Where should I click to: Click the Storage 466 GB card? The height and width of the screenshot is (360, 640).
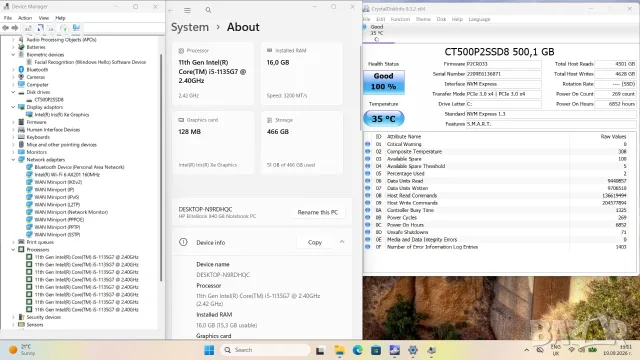[302, 142]
